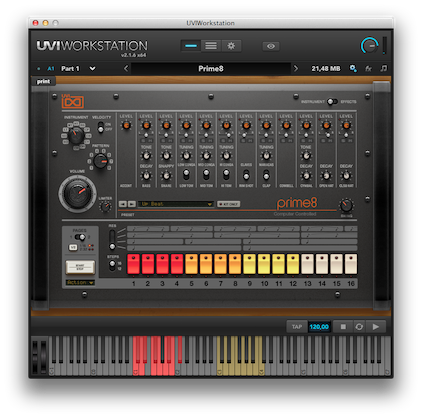
Task: Open the fx effects panel
Action: coord(368,69)
